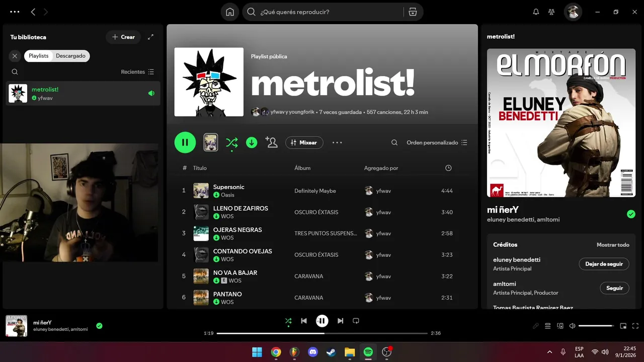Open the Browse icon in the search bar
The height and width of the screenshot is (362, 644).
pyautogui.click(x=413, y=12)
